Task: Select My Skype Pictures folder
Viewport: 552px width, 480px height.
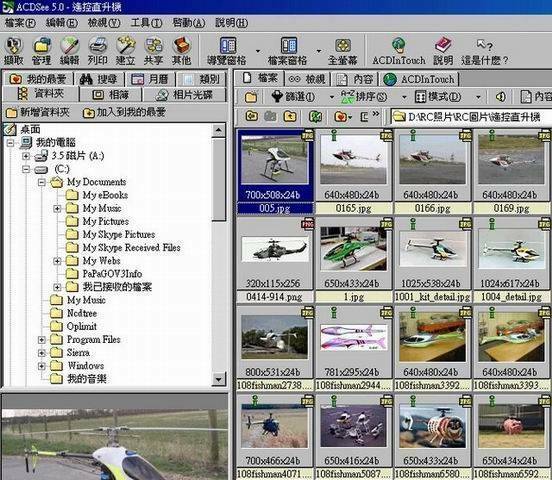Action: tap(119, 235)
